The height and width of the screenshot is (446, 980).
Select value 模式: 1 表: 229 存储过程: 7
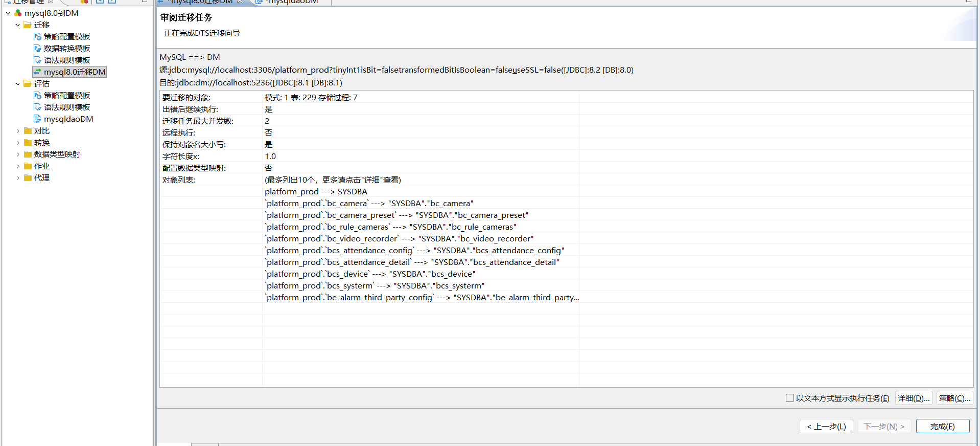pos(311,98)
